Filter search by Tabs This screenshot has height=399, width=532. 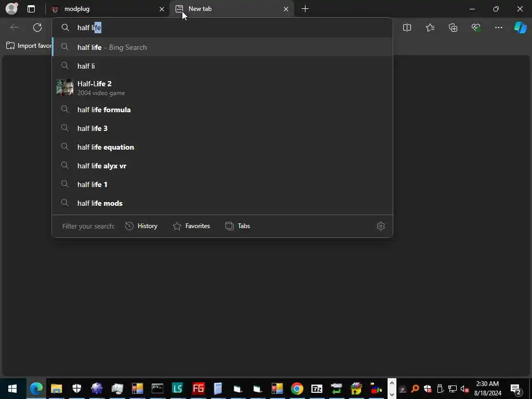point(237,226)
